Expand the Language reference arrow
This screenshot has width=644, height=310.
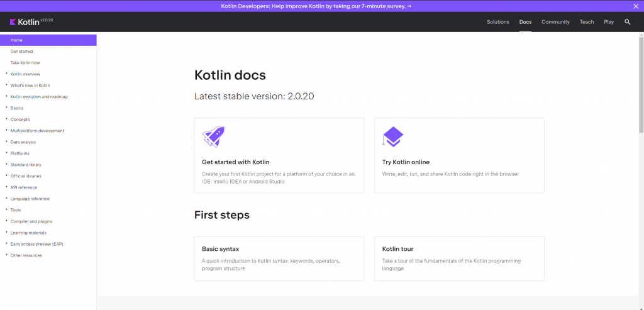[6, 198]
